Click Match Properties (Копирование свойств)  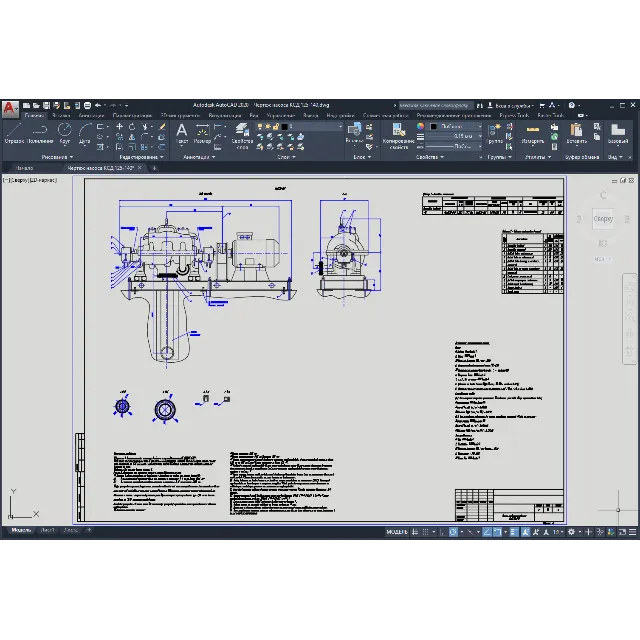click(398, 136)
